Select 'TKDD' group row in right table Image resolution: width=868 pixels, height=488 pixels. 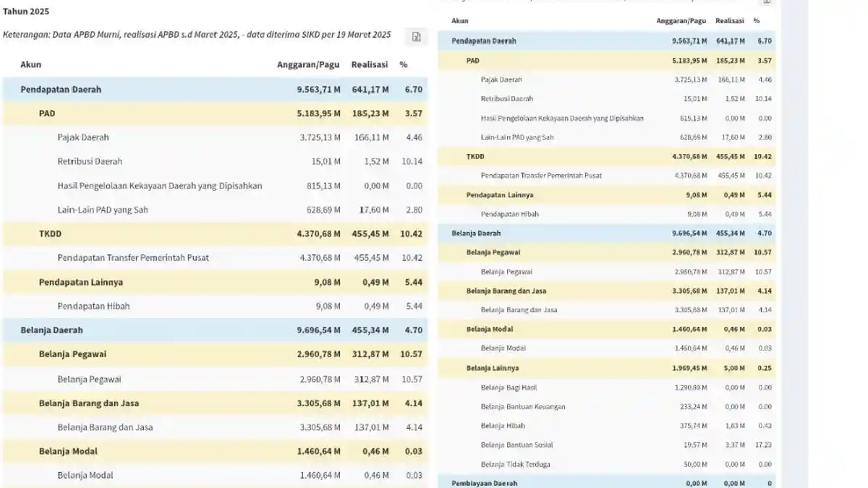607,156
